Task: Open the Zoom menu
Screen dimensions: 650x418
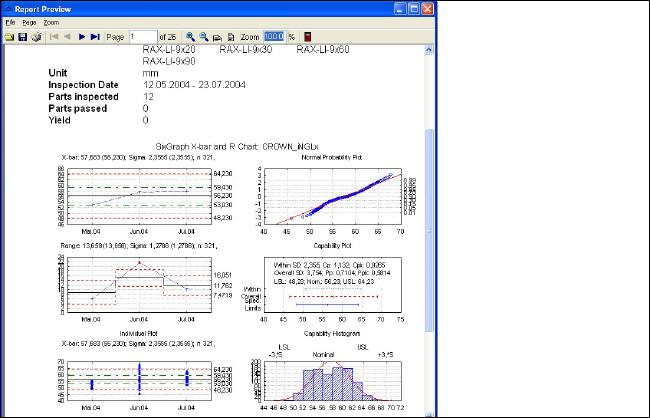Action: coord(51,21)
